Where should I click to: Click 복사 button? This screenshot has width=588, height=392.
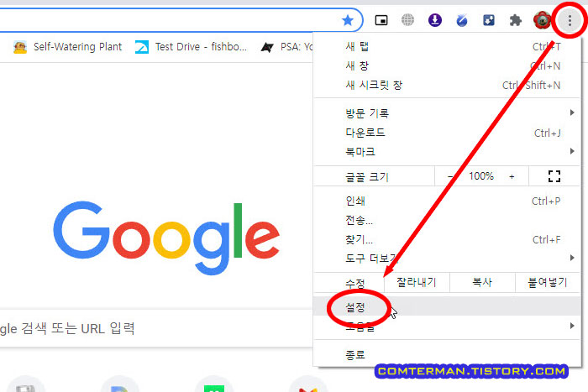pyautogui.click(x=482, y=282)
